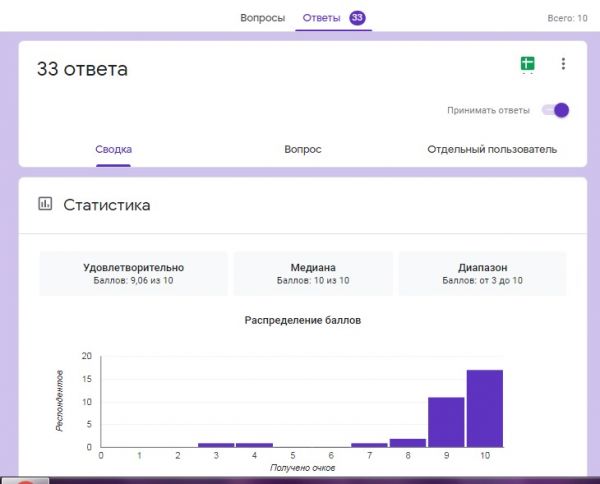Open the three-dot more options menu
Viewport: 600px width, 484px height.
click(x=563, y=64)
